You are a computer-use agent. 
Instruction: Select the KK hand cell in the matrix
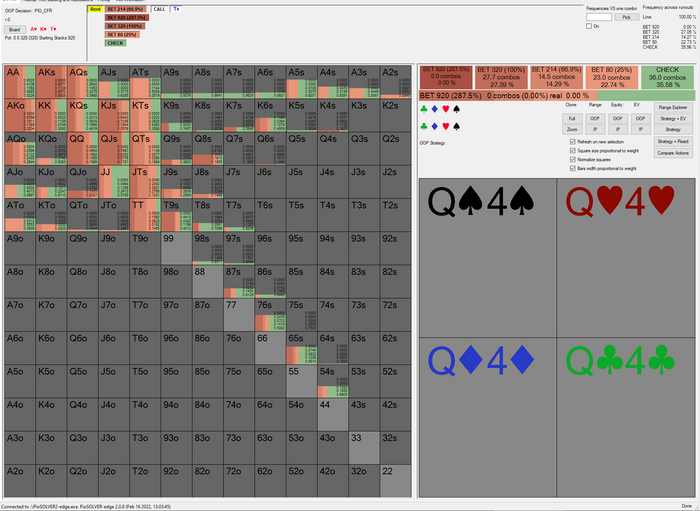[51, 115]
